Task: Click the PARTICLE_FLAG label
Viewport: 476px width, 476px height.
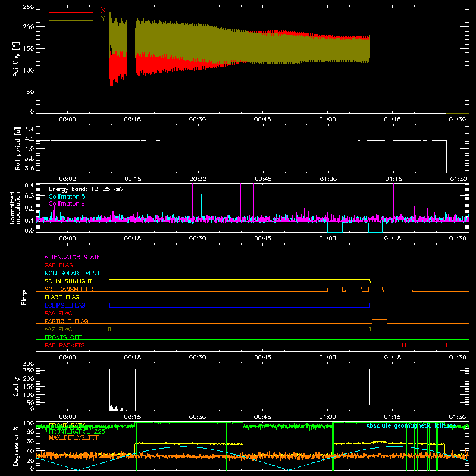Action: click(67, 321)
